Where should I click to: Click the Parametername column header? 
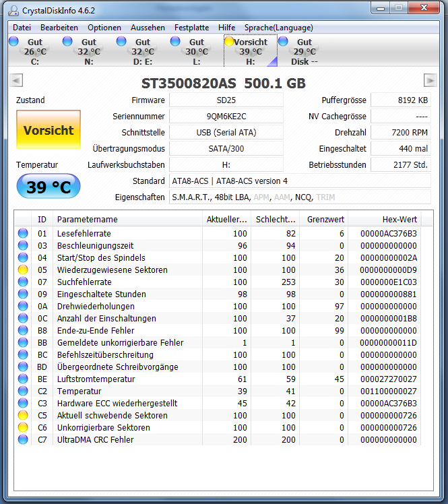[127, 219]
